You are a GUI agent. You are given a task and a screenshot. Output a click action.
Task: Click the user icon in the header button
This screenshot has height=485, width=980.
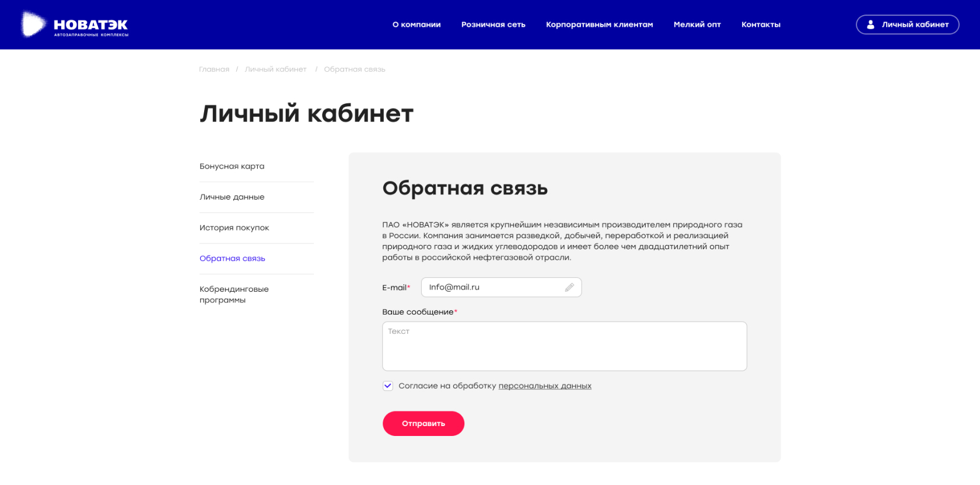pyautogui.click(x=870, y=25)
